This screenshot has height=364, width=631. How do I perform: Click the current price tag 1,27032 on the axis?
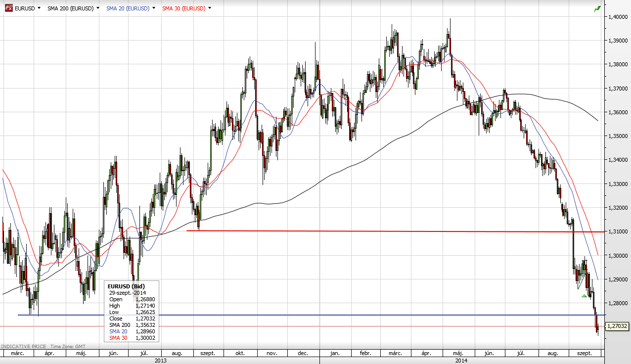pos(617,326)
